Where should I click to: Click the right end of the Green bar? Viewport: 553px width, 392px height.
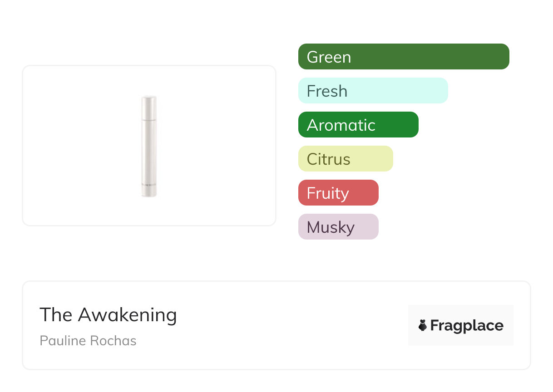click(x=501, y=57)
